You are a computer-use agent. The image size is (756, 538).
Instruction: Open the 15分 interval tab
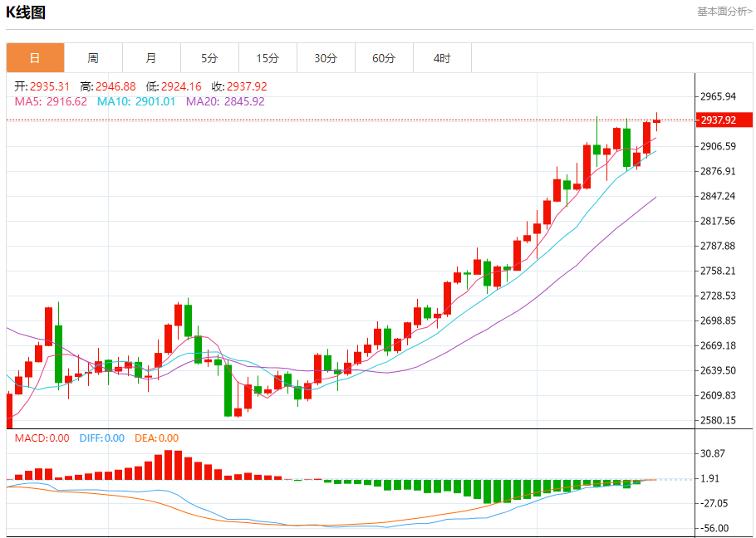268,58
